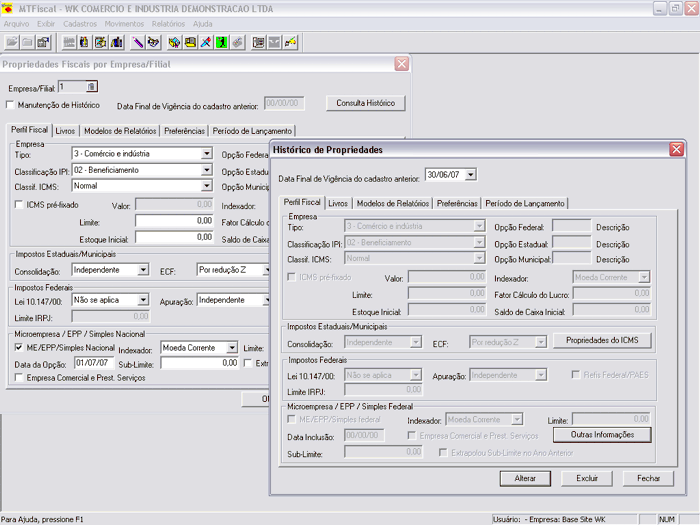Enable the Manutenção de Histórico checkbox
Viewport: 700px width, 525px height.
[x=11, y=104]
